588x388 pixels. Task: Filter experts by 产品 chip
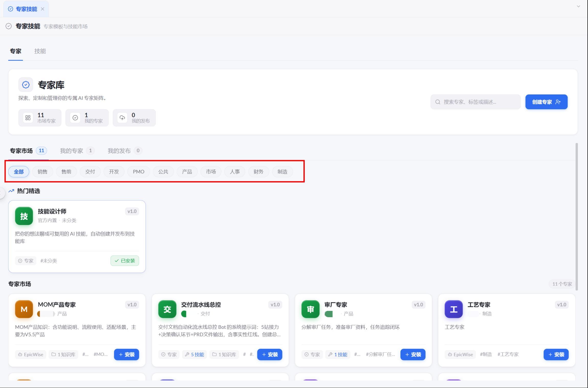[187, 172]
